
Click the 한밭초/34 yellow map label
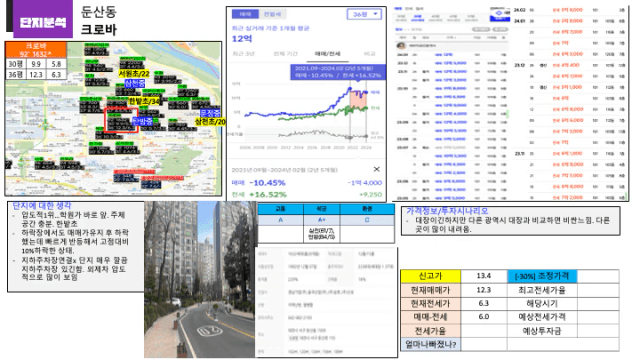144,101
